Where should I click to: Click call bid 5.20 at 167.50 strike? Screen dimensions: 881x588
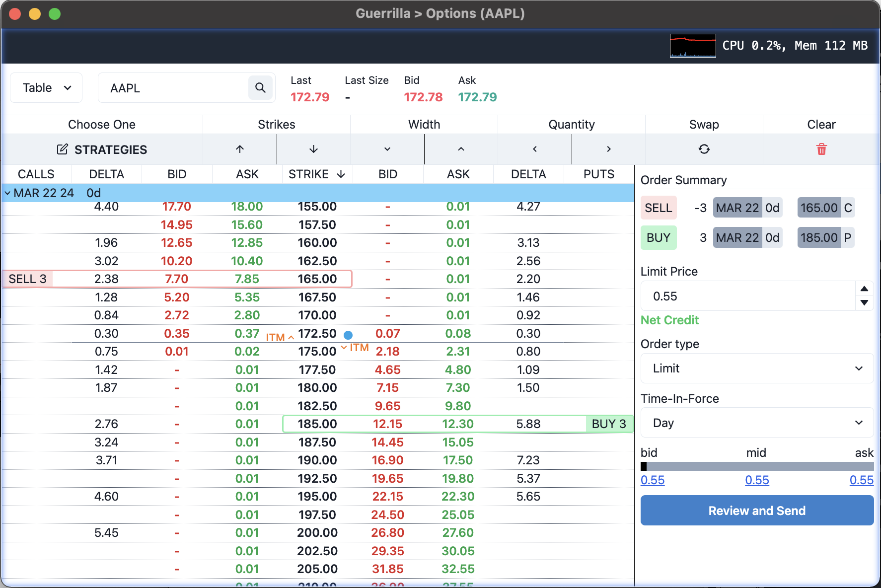tap(177, 297)
